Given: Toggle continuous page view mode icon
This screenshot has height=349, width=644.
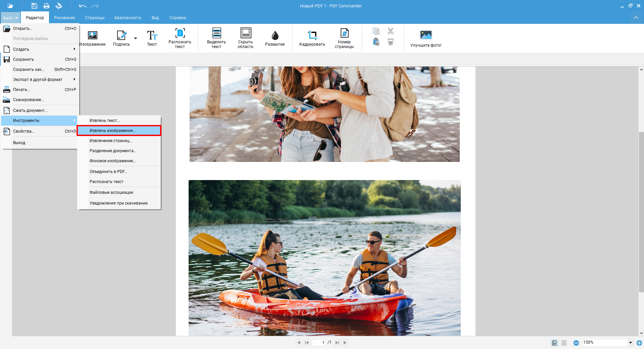Looking at the screenshot, I should [564, 343].
